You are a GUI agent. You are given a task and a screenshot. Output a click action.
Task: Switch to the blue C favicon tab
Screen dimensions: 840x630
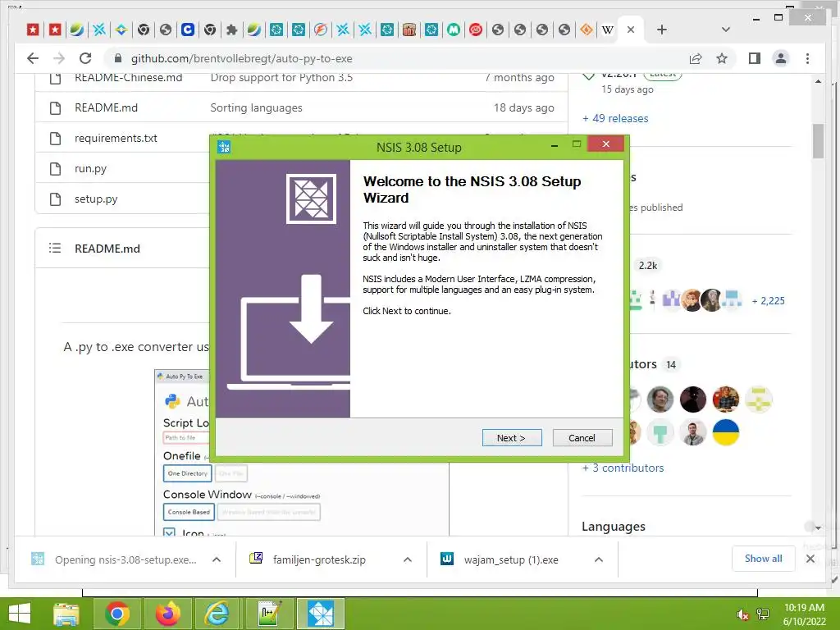[188, 30]
